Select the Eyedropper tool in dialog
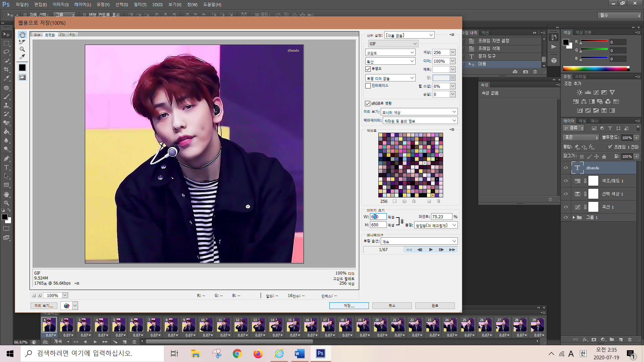This screenshot has height=362, width=644. point(22,57)
